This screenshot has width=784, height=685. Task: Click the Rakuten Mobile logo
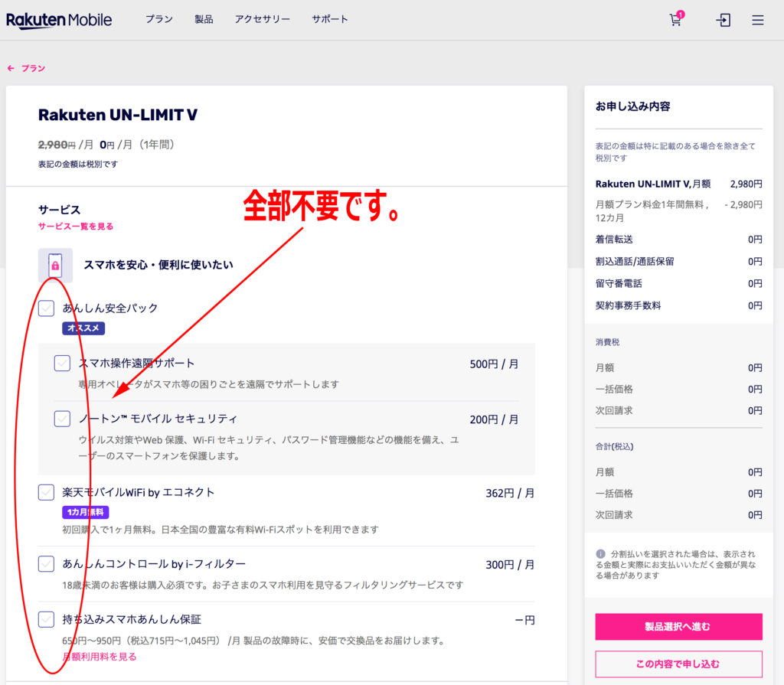point(59,21)
